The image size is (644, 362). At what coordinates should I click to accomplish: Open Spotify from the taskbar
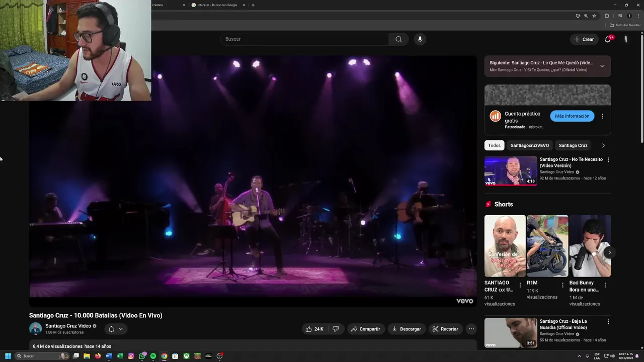coord(153,356)
